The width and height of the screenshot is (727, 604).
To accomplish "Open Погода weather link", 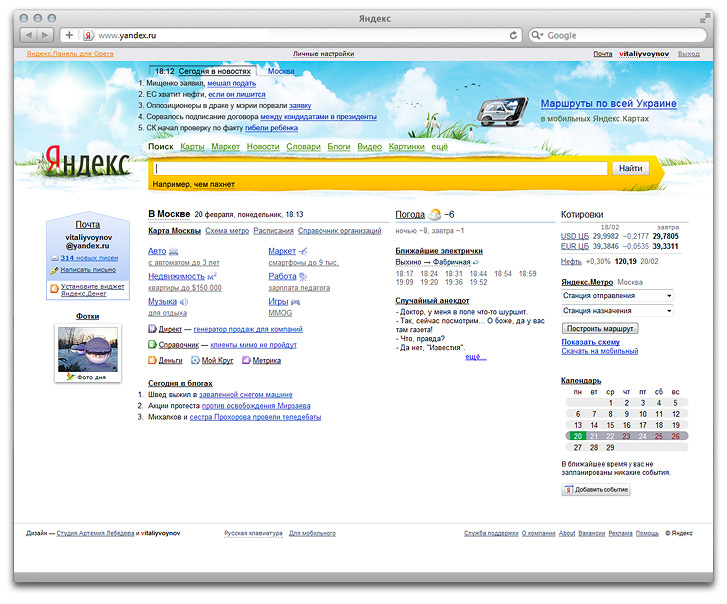I will [410, 215].
